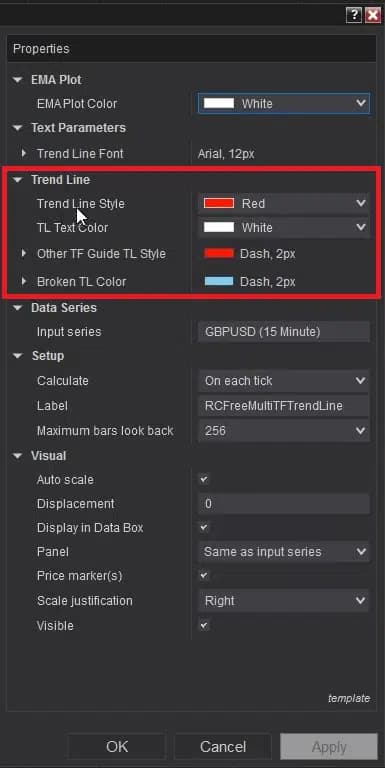Toggle the Auto scale checkbox
The width and height of the screenshot is (385, 768).
(204, 480)
